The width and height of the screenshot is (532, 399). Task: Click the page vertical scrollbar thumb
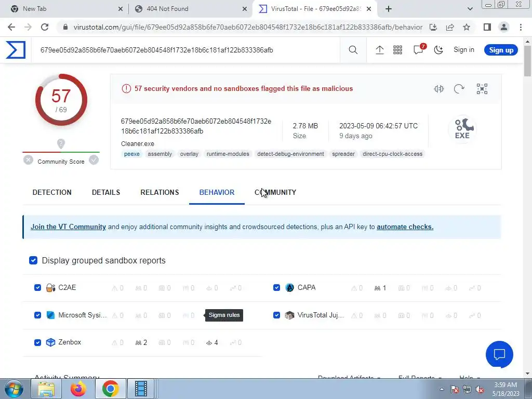coord(528,61)
